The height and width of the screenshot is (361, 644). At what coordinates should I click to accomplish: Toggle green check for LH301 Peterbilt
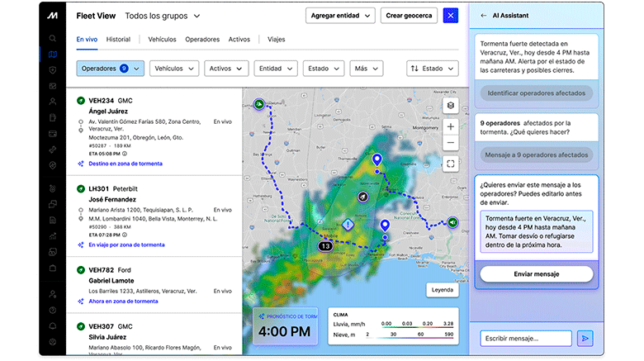[81, 188]
